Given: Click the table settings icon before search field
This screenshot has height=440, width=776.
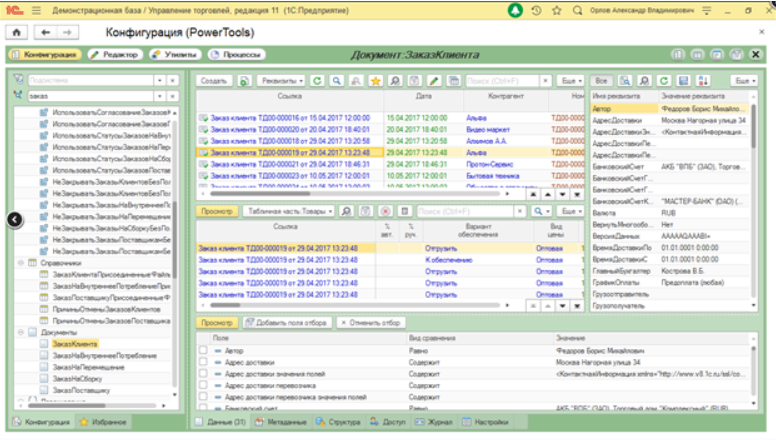Looking at the screenshot, I should pos(454,81).
